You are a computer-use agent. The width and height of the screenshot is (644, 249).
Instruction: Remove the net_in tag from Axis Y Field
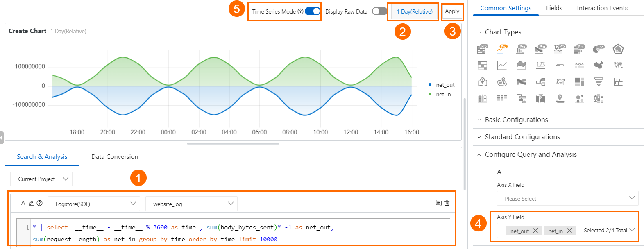coord(569,231)
